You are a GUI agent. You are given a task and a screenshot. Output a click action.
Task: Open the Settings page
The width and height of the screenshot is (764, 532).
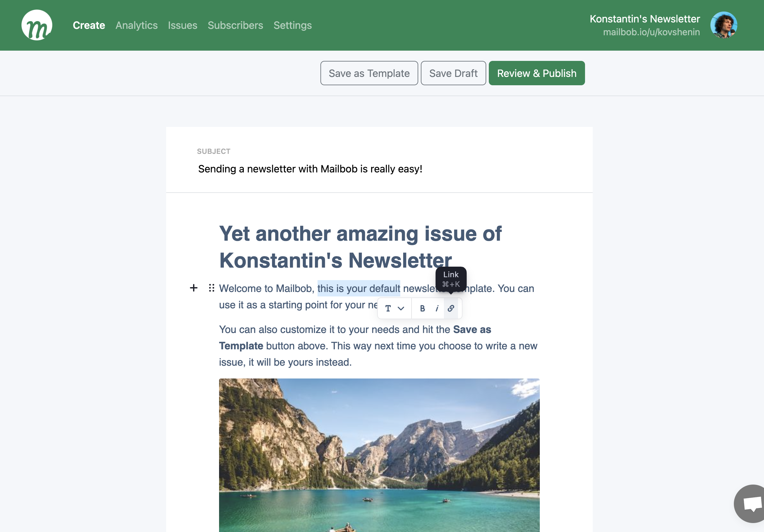(x=293, y=25)
